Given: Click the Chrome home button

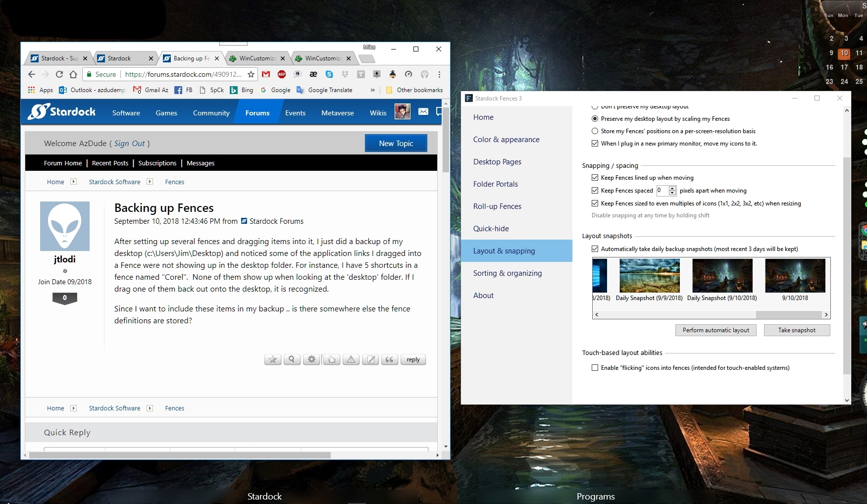Looking at the screenshot, I should (x=73, y=74).
